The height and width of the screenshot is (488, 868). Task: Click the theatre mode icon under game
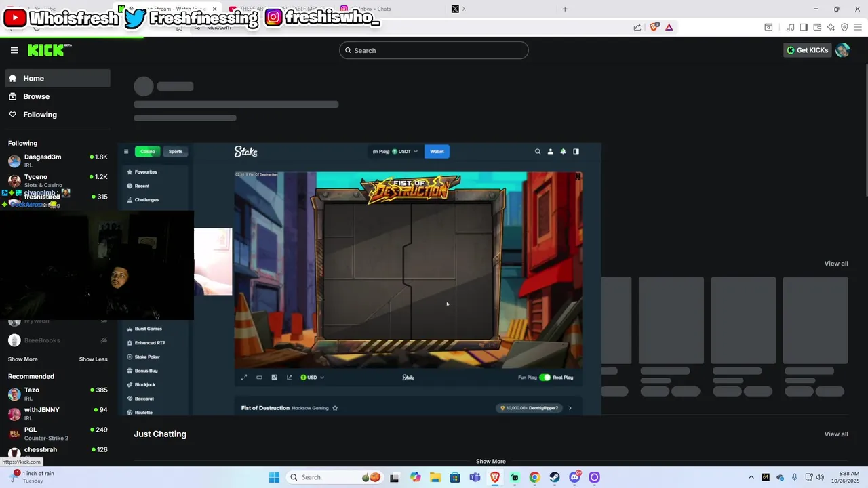(x=259, y=378)
